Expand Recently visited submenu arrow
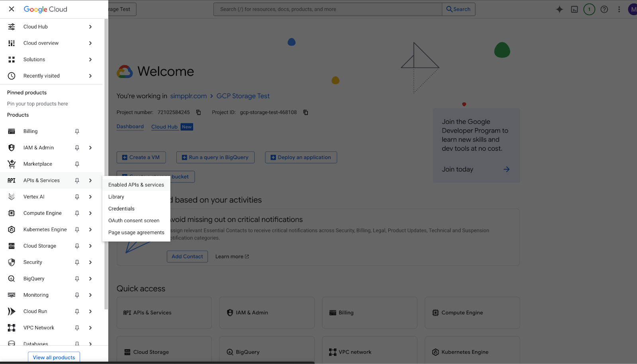The height and width of the screenshot is (364, 637). tap(90, 76)
